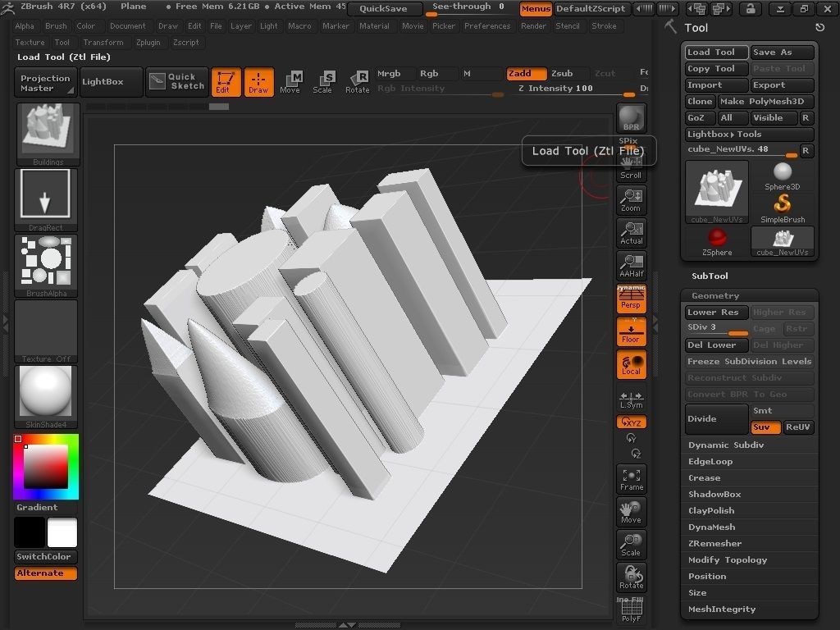Open the Brush menu
The image size is (840, 630).
[56, 25]
